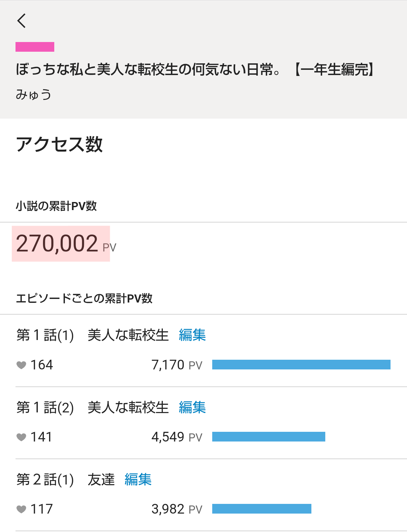Tap heart icon beside 117 likes
The width and height of the screenshot is (407, 532).
pyautogui.click(x=21, y=509)
